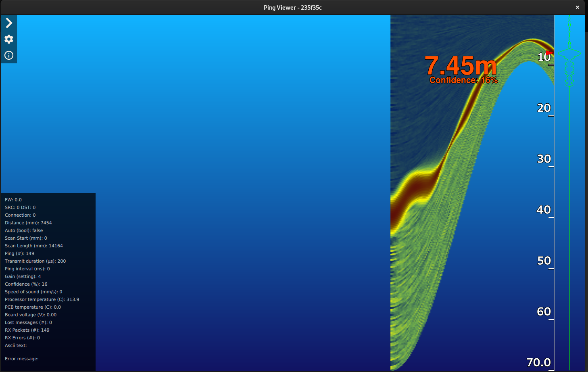Select the Scan Length (mm): 14164 line

(x=33, y=245)
